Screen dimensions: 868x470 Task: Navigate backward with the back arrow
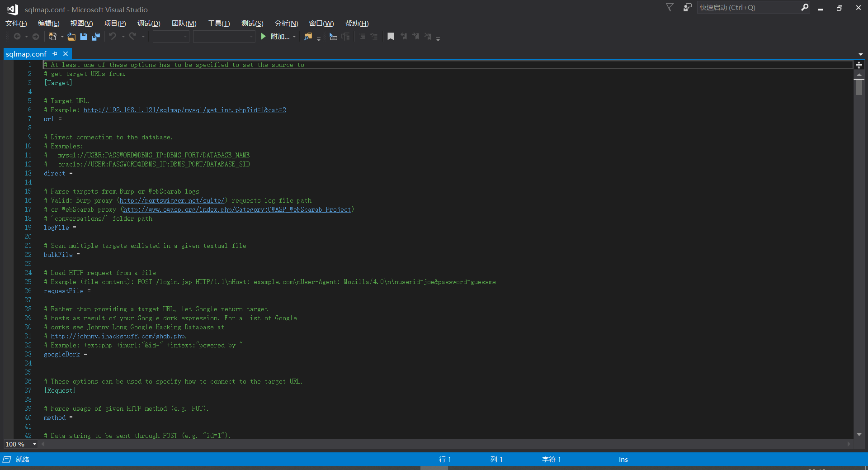[x=17, y=37]
